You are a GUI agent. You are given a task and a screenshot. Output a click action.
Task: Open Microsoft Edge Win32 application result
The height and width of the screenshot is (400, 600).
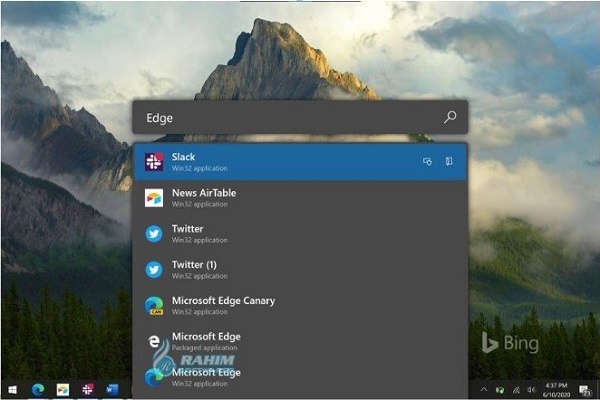click(x=300, y=377)
